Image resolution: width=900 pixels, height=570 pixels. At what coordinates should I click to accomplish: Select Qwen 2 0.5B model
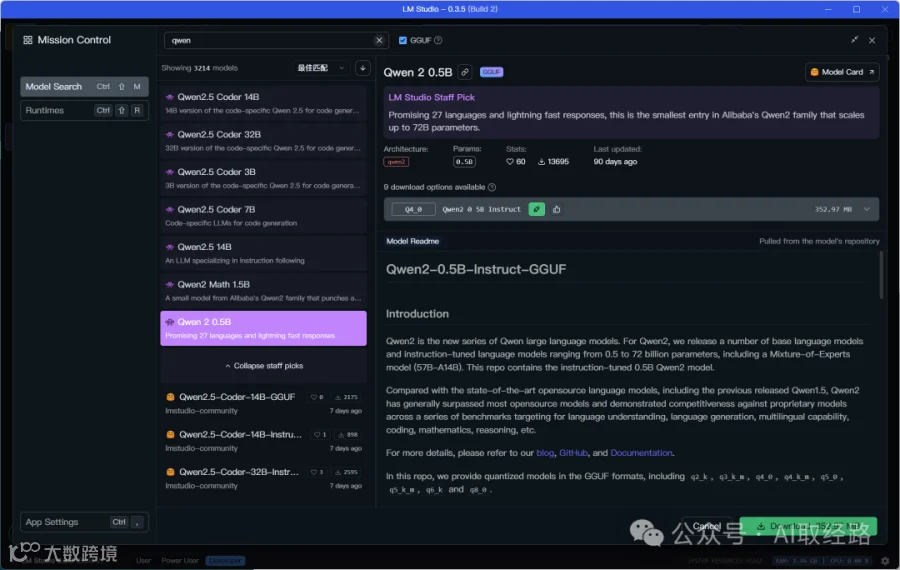tap(263, 328)
